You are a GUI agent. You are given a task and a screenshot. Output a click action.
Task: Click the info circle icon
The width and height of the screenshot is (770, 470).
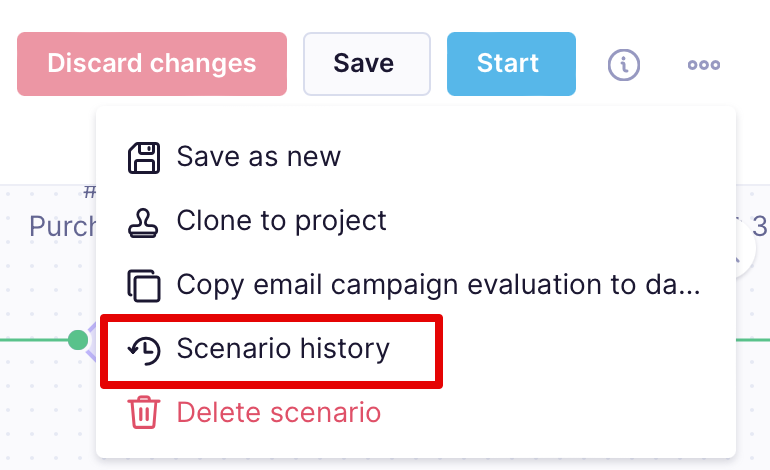[x=624, y=65]
